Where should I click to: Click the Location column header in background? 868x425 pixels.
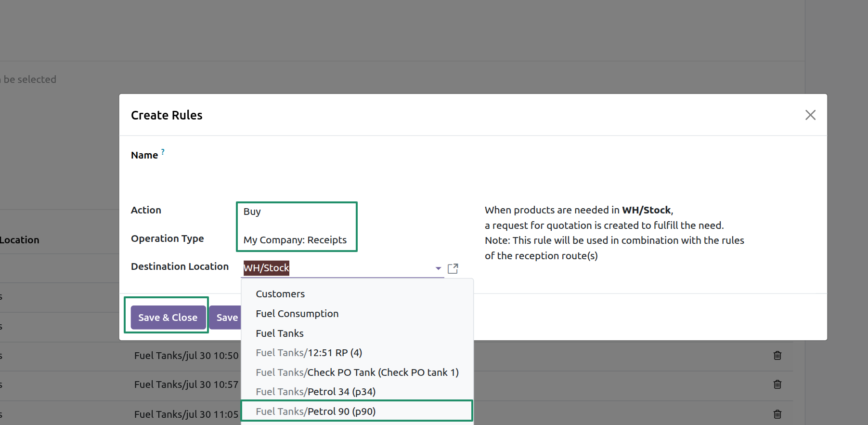click(19, 240)
